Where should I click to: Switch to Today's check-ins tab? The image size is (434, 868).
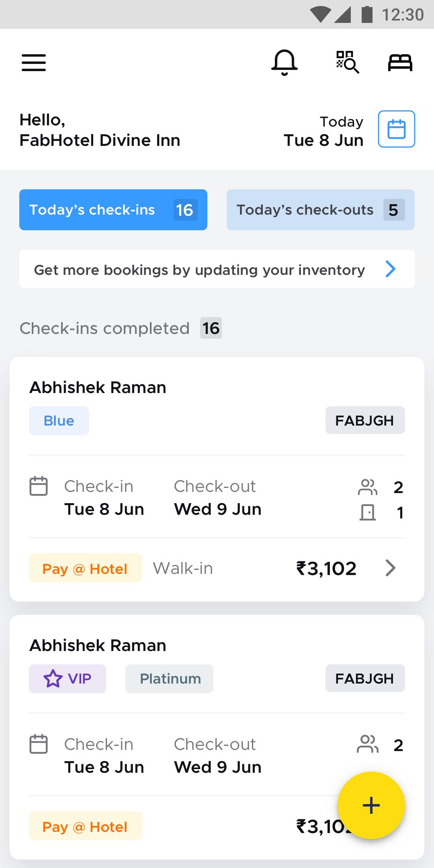(113, 210)
